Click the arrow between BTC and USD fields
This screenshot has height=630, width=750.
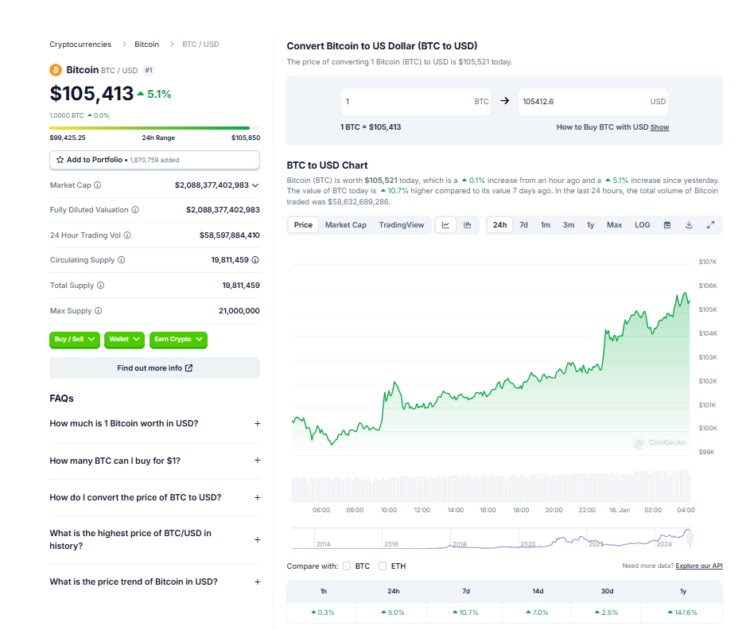(x=505, y=101)
